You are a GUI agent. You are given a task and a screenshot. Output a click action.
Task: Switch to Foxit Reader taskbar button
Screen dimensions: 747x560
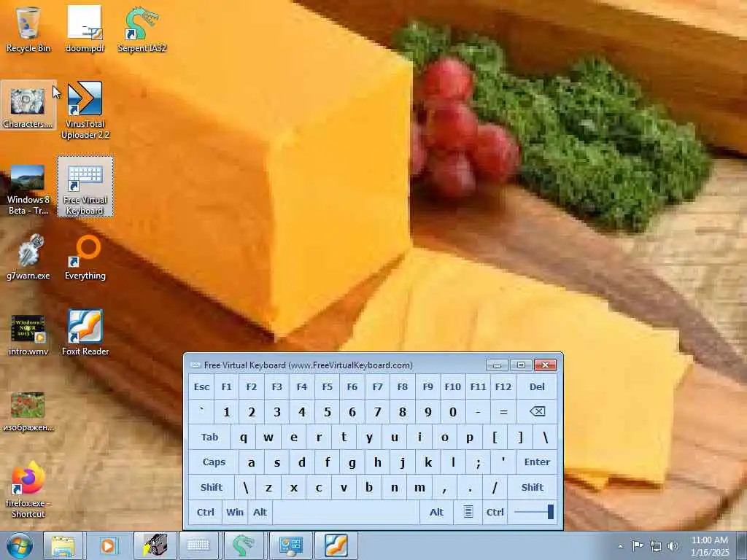tap(336, 545)
